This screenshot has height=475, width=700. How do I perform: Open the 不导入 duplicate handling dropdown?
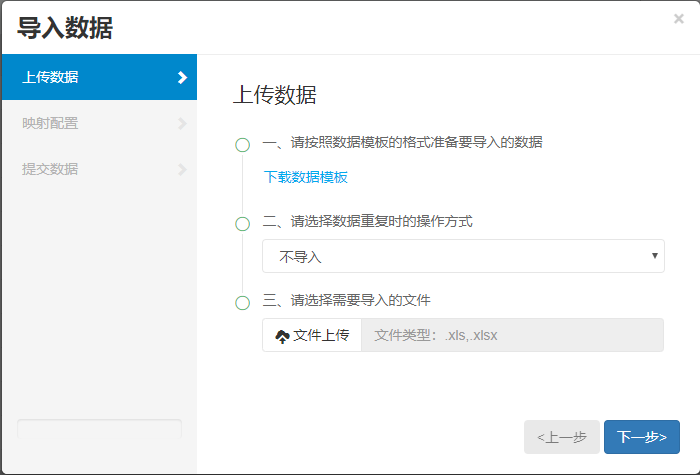(463, 256)
